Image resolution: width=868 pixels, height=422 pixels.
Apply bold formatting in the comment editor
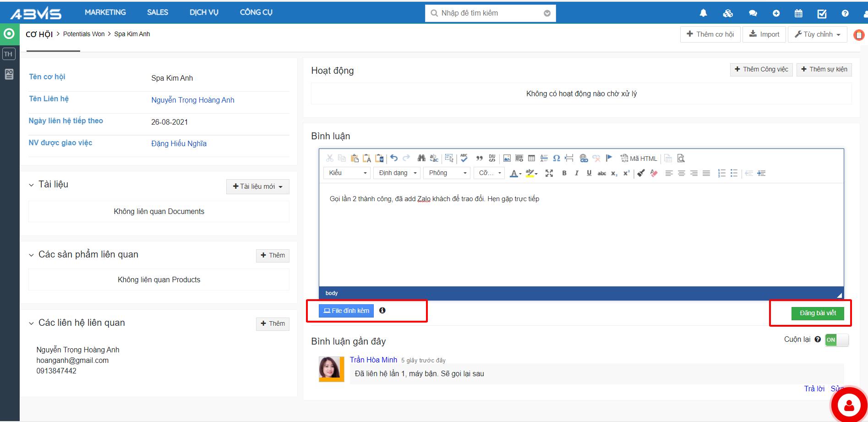[x=564, y=173]
